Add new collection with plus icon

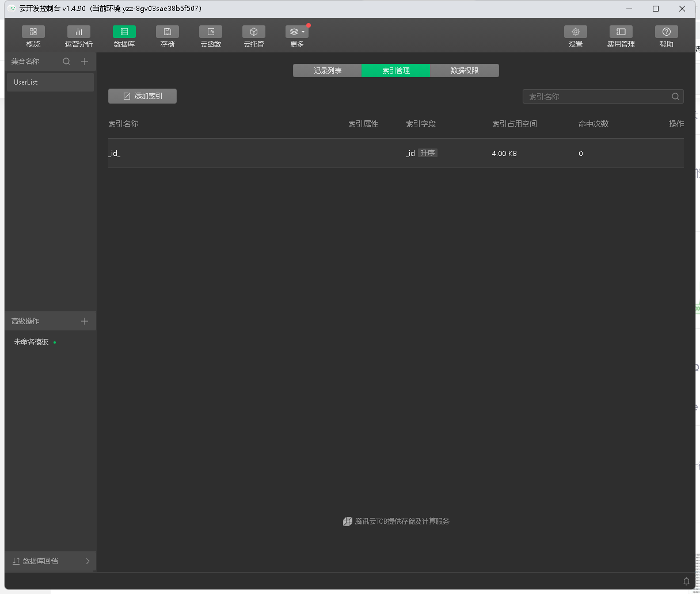[x=85, y=62]
